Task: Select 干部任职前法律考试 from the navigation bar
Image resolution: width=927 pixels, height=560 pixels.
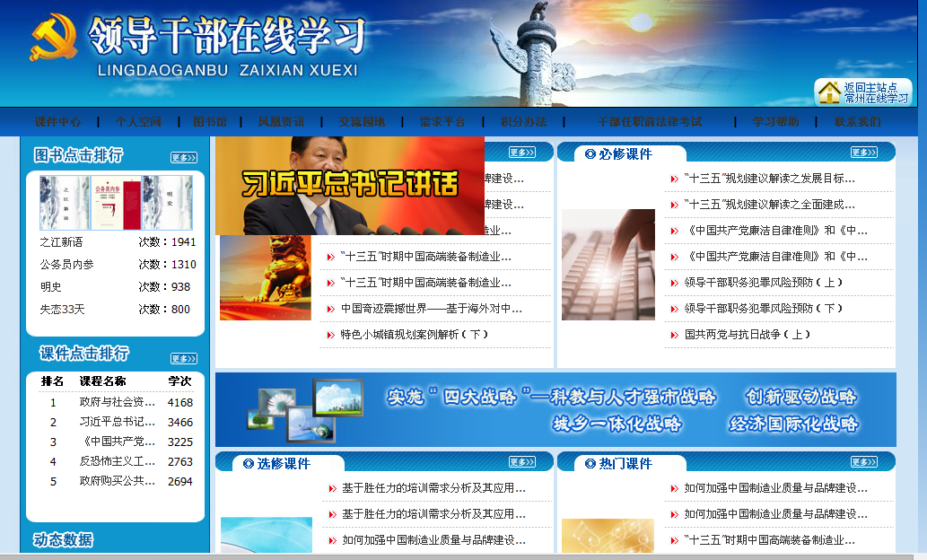Action: pos(650,122)
